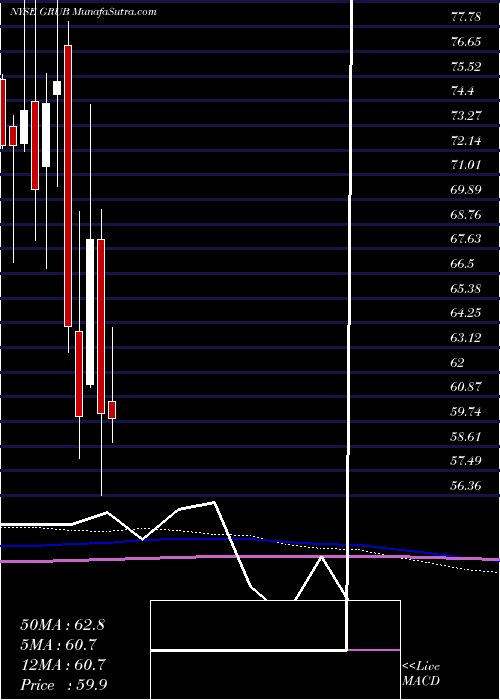This screenshot has height=700, width=500.
Task: Click the 5MA : 60.7 readout
Action: pyautogui.click(x=58, y=645)
